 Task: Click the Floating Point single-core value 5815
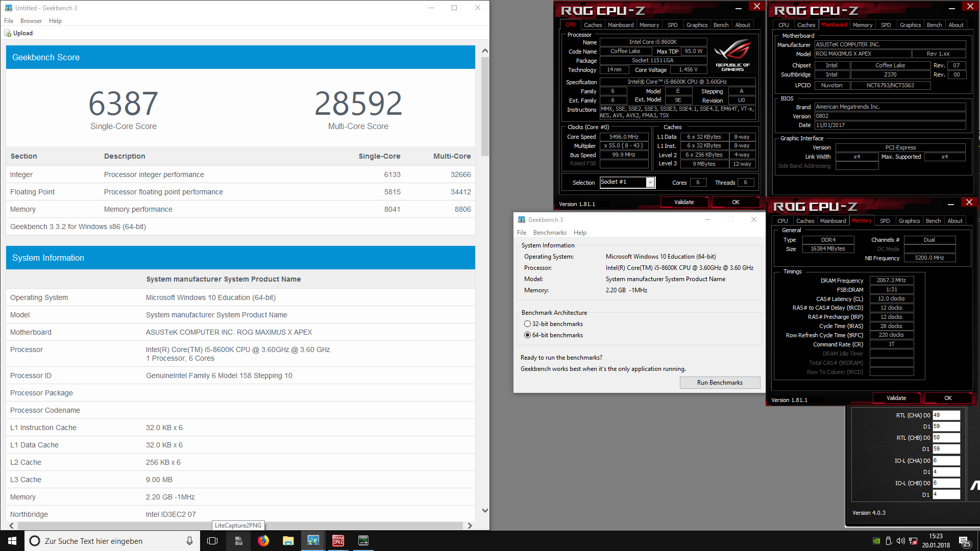pyautogui.click(x=392, y=192)
